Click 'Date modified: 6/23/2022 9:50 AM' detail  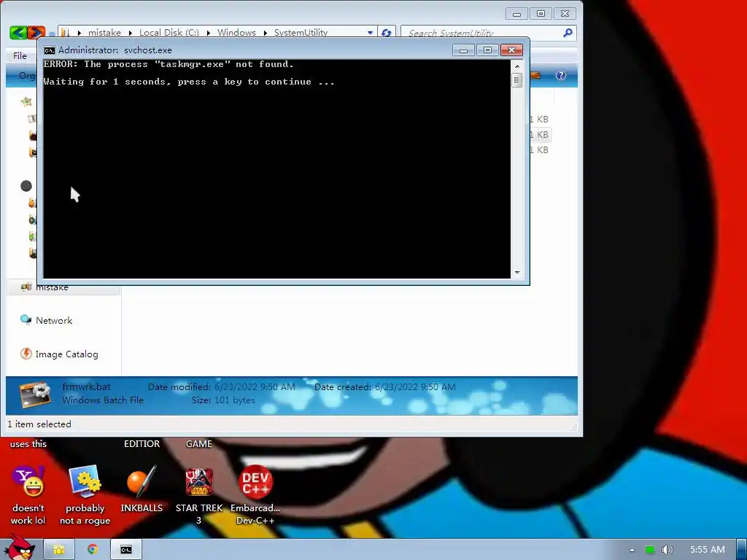(222, 386)
